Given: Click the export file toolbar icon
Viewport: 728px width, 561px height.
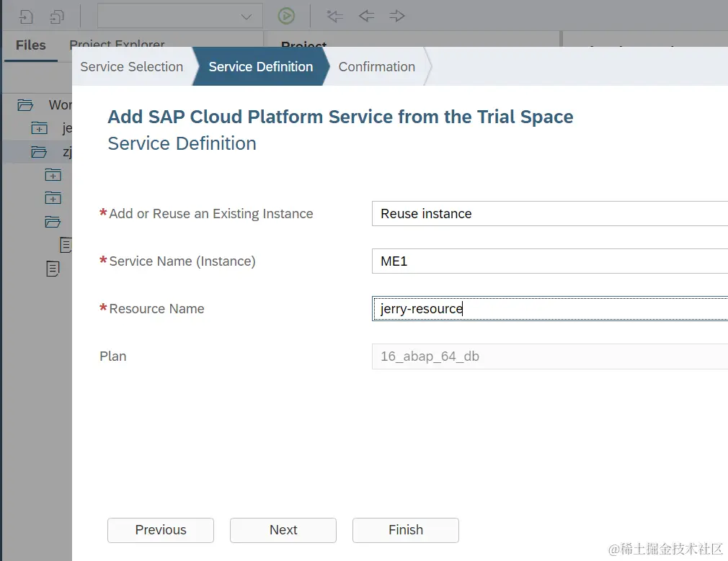Looking at the screenshot, I should 57,16.
